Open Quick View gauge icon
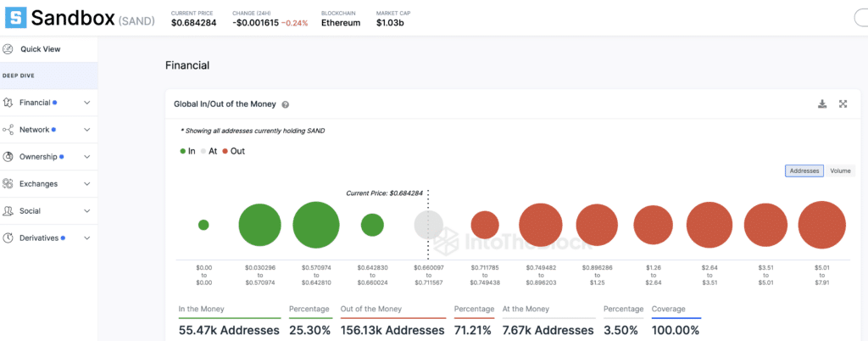The width and height of the screenshot is (868, 341). [x=8, y=49]
